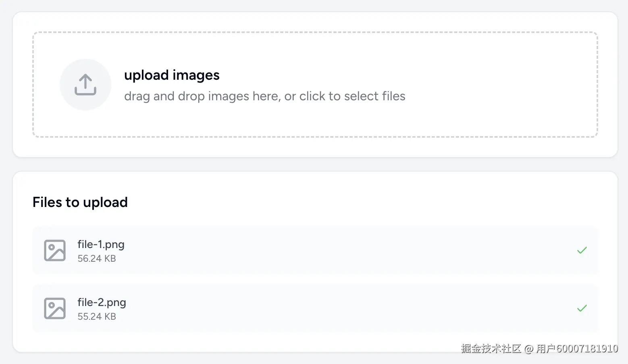Click the upload arrow icon
Image resolution: width=628 pixels, height=364 pixels.
pos(85,85)
